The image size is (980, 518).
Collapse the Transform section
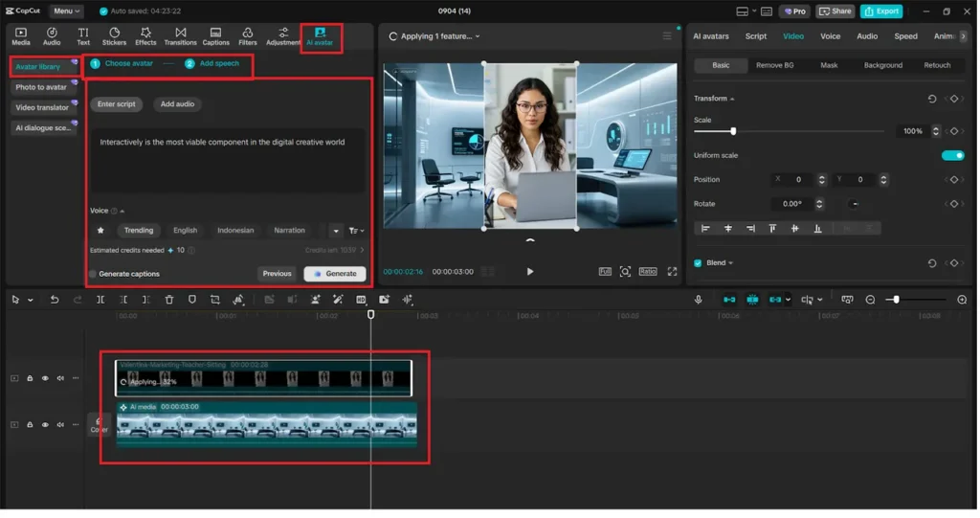pyautogui.click(x=732, y=99)
